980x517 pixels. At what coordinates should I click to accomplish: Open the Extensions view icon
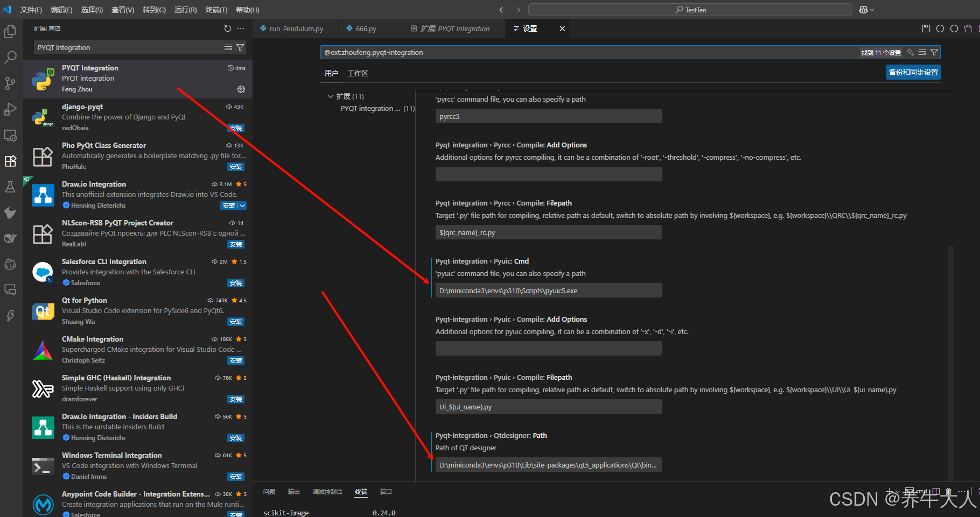[x=10, y=161]
